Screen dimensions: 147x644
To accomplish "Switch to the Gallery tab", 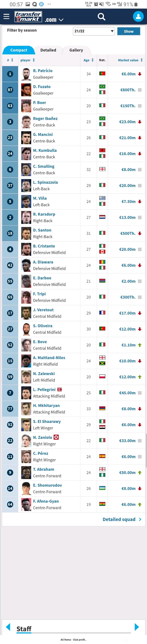I will [76, 50].
